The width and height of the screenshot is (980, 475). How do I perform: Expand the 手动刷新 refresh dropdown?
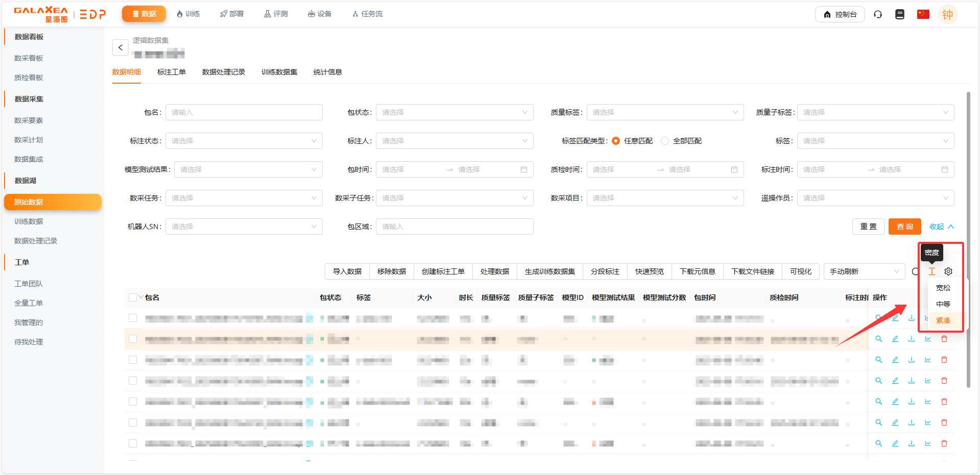864,271
